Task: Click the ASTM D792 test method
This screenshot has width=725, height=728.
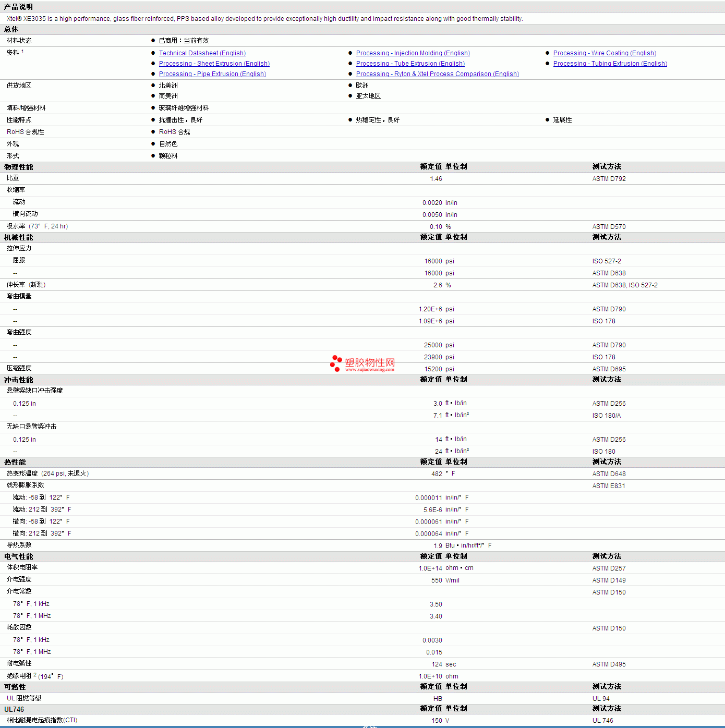Action: (609, 179)
